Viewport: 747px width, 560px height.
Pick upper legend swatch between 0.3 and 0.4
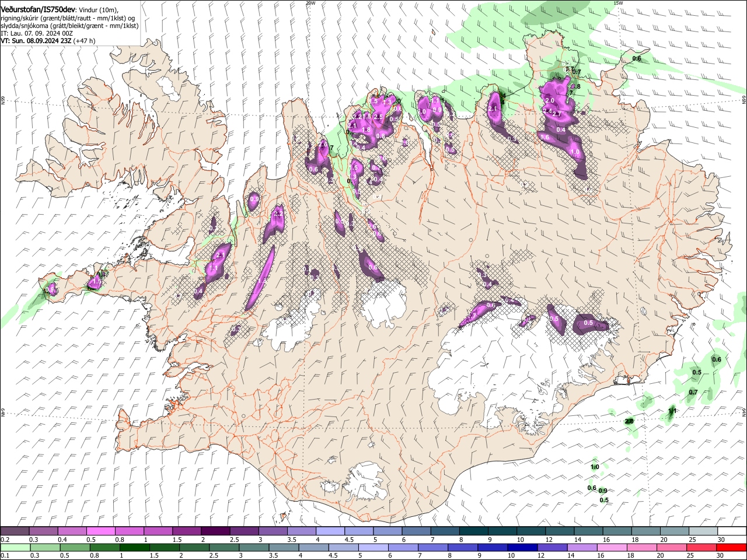pos(43,531)
